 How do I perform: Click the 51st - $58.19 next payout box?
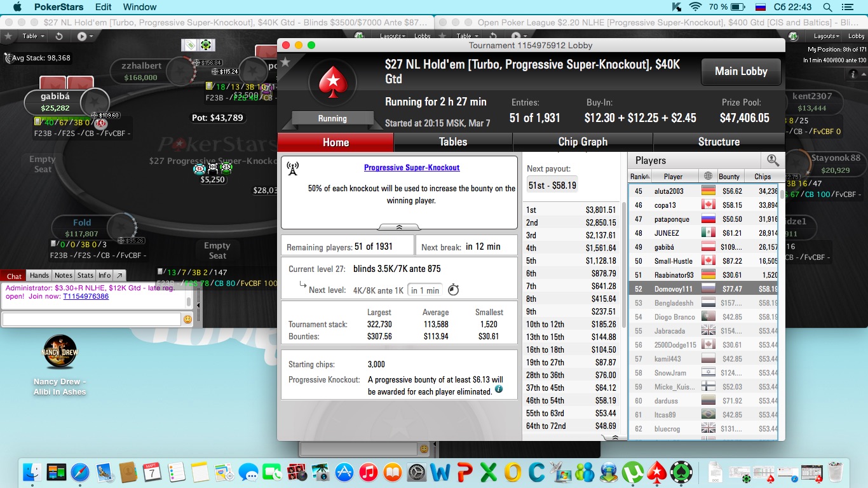(552, 185)
